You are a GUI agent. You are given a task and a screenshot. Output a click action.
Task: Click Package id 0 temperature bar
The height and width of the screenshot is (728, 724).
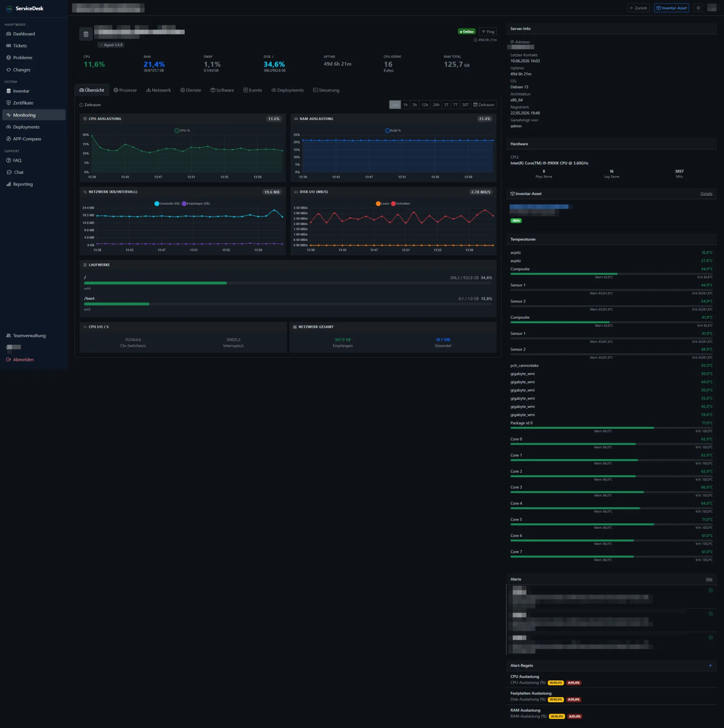pyautogui.click(x=611, y=428)
